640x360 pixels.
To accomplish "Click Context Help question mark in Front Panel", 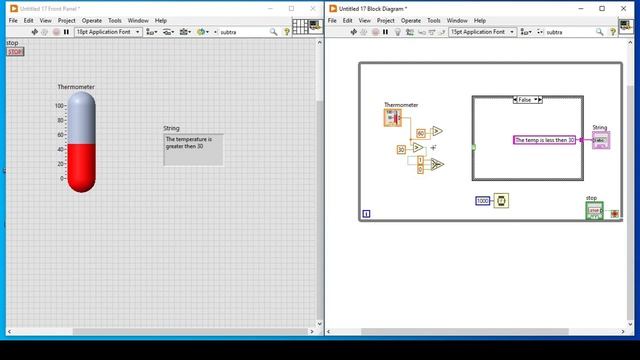I will pos(287,32).
